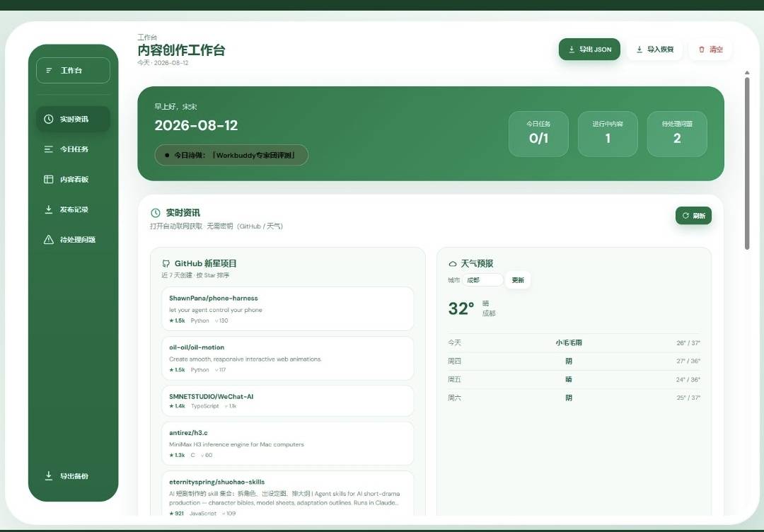
Task: Click the 导出 JSON button
Action: tap(589, 50)
